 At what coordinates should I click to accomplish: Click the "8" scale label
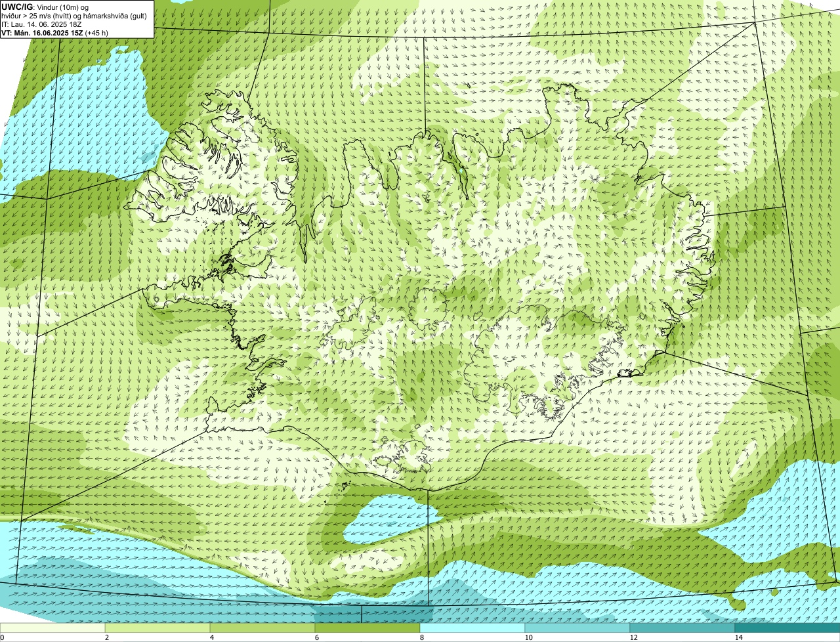[421, 637]
